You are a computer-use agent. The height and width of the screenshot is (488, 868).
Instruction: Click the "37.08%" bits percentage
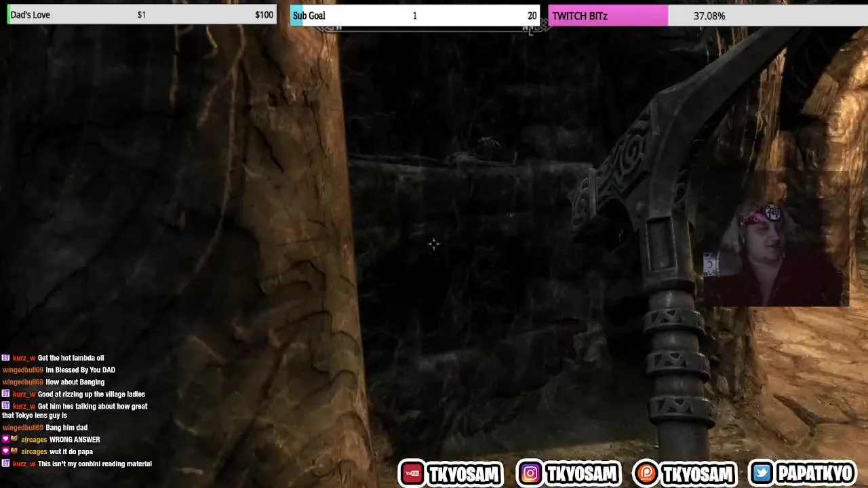[709, 16]
